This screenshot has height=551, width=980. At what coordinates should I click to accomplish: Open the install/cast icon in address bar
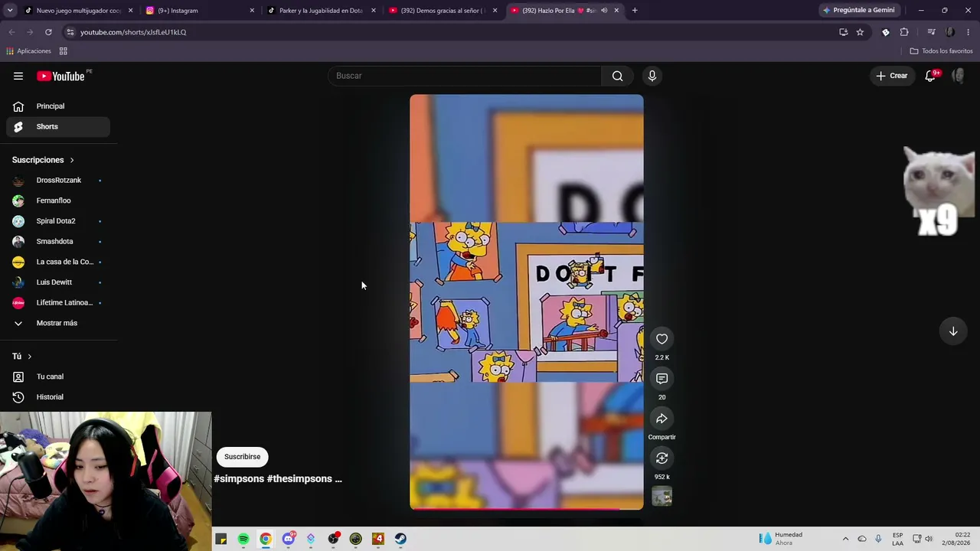pos(843,32)
